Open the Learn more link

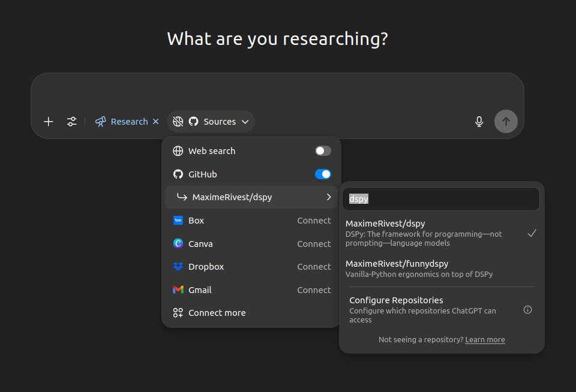pos(485,340)
